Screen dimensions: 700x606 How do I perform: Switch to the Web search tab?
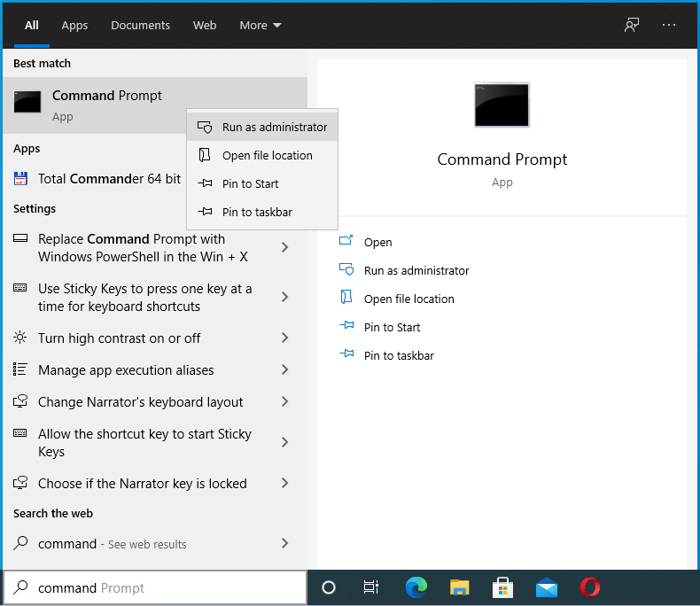click(x=205, y=25)
